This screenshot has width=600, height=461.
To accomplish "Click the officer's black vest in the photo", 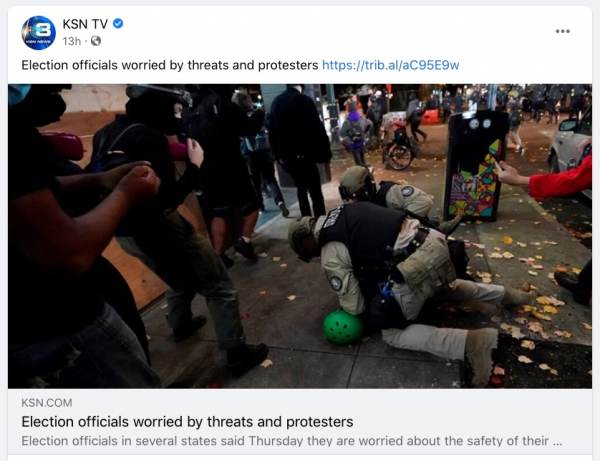I will 363,229.
